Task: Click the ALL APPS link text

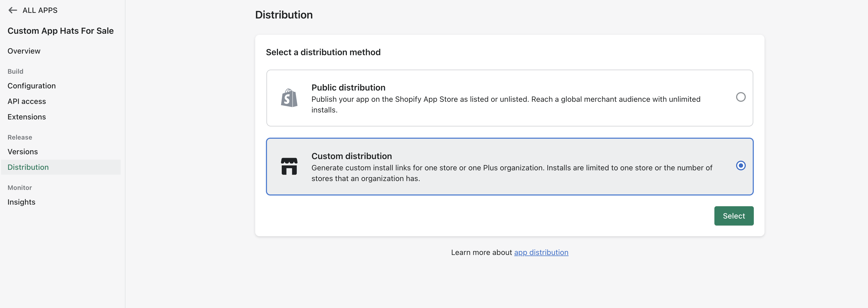Action: 40,10
